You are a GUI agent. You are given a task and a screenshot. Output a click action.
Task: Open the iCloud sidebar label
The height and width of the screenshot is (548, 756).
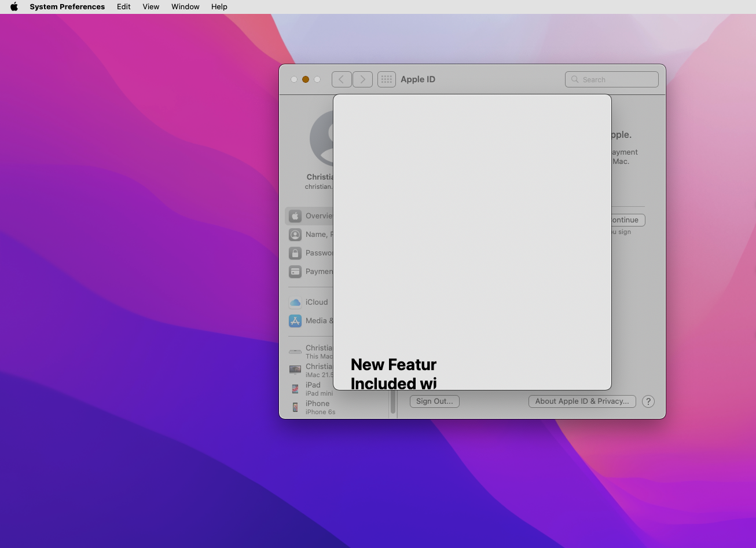pyautogui.click(x=317, y=302)
